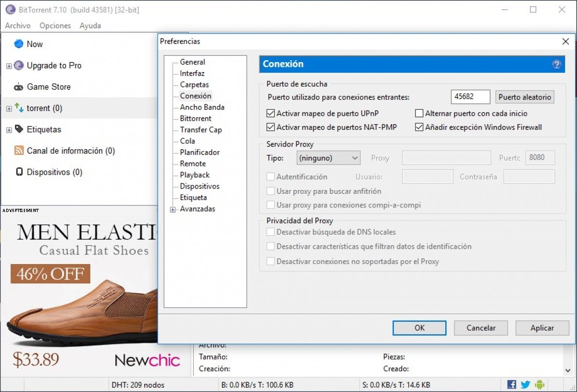
Task: Expand the Upgrade to Pro node
Action: point(9,66)
